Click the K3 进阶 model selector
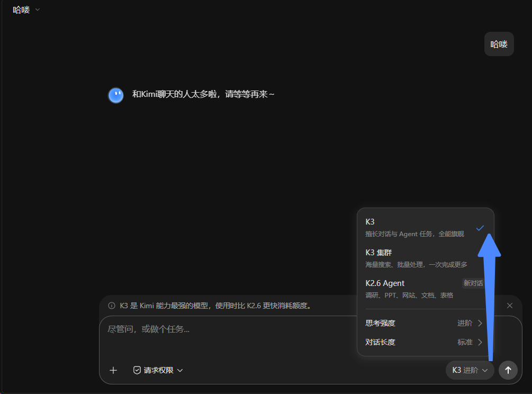Viewport: 532px width, 394px height. click(x=470, y=370)
